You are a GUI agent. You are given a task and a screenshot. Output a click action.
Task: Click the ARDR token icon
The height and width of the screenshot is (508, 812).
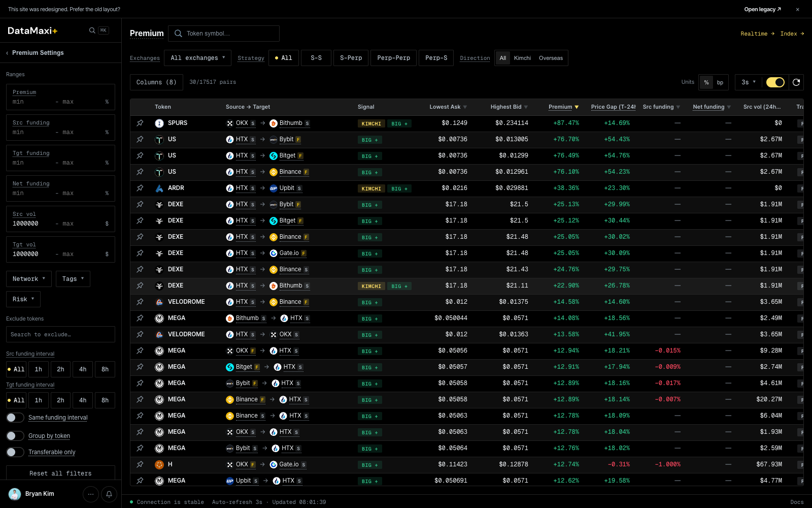(159, 188)
